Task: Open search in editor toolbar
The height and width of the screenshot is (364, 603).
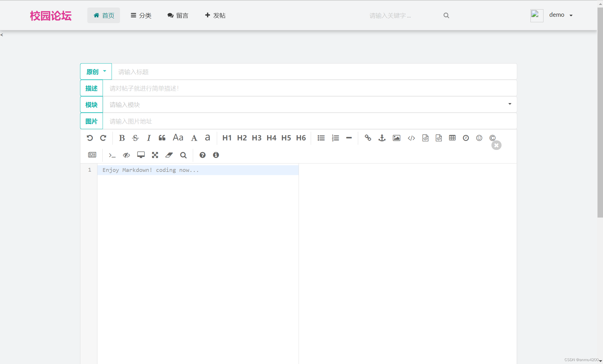Action: coord(183,155)
